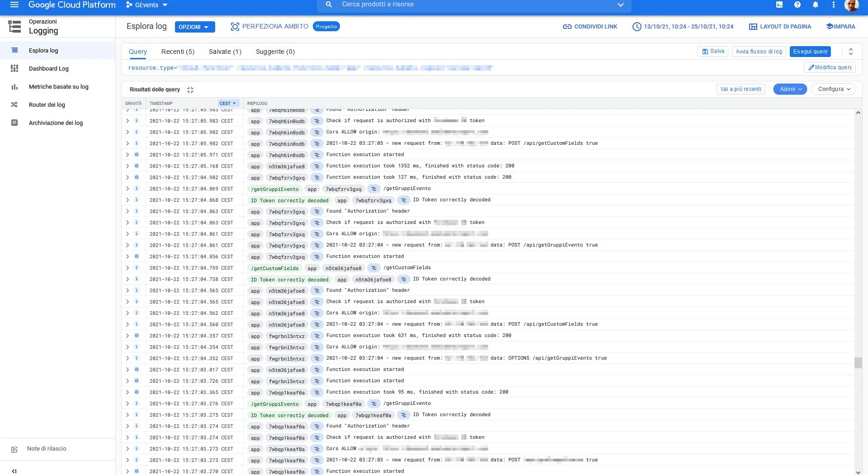Open LAYOUT DI PAGINA
Viewport: 868px width, 475px height.
(780, 27)
